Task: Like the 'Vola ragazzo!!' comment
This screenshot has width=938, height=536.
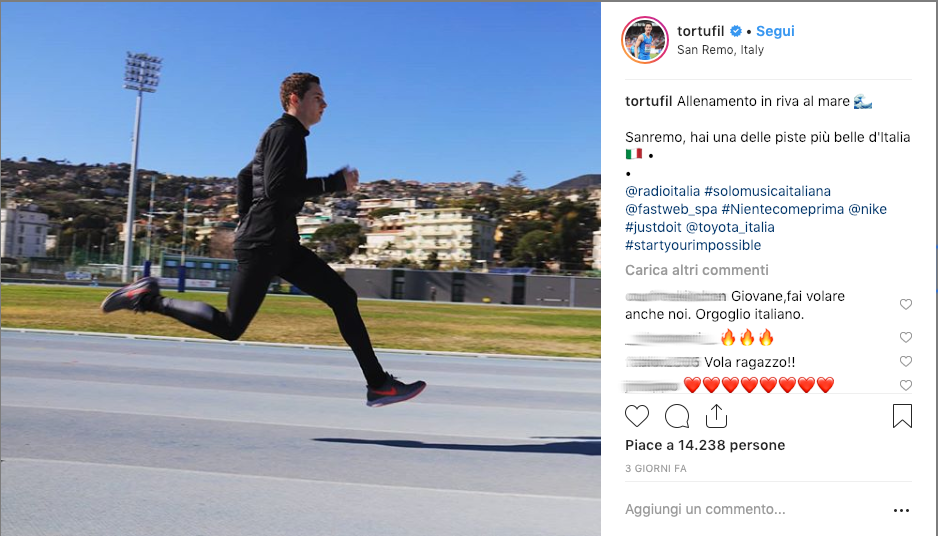Action: pyautogui.click(x=906, y=361)
